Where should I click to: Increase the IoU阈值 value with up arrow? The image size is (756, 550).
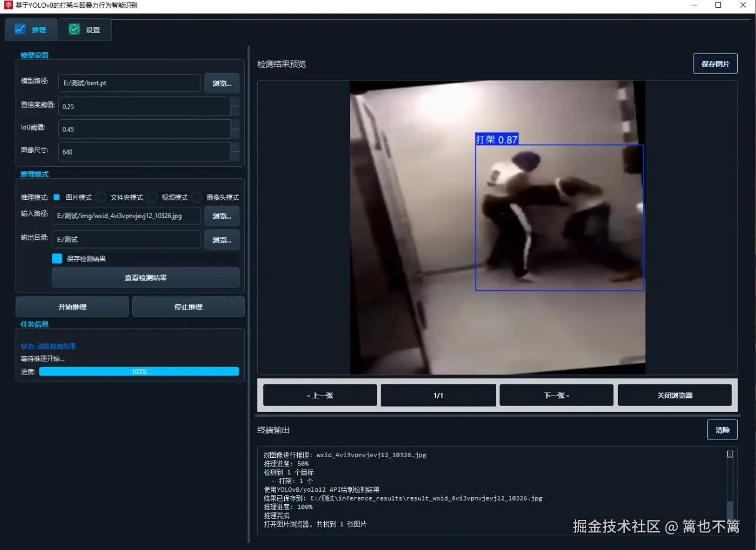(235, 124)
